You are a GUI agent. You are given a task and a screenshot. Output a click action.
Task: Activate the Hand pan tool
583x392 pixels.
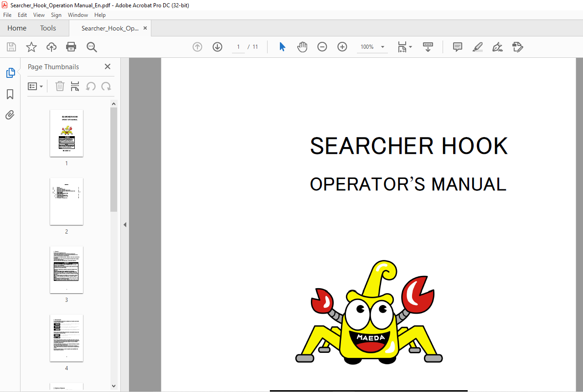[302, 47]
